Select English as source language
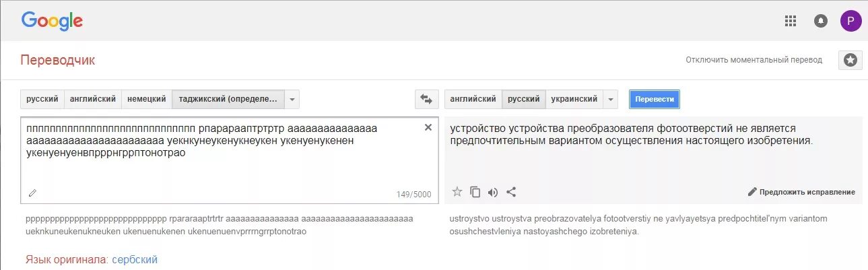Image resolution: width=868 pixels, height=270 pixels. 93,99
